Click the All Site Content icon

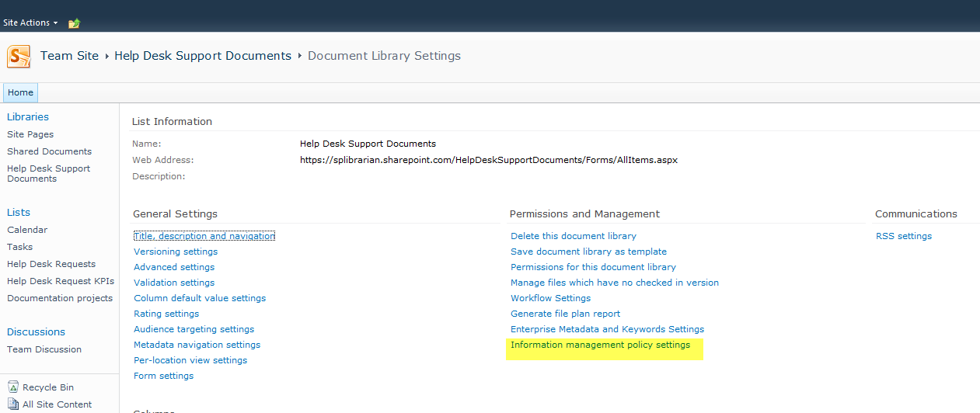click(13, 404)
